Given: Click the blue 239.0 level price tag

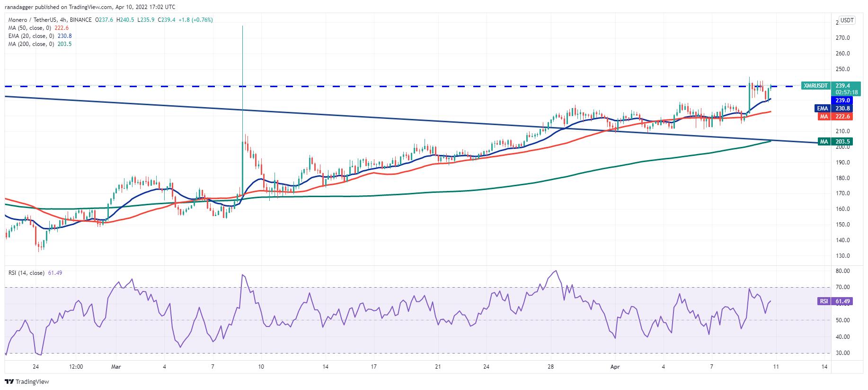Looking at the screenshot, I should (842, 100).
